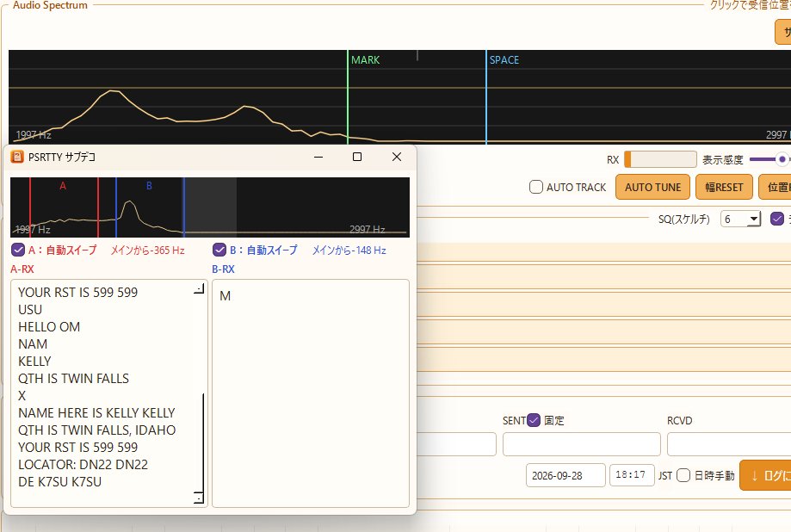The height and width of the screenshot is (532, 791).
Task: Adjust the 表示感度 slider handle
Action: click(782, 159)
